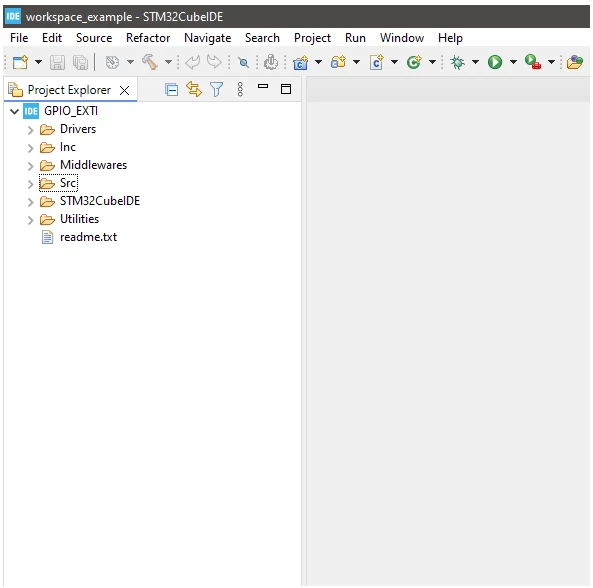
Task: Click the skip breakpoints icon
Action: click(x=244, y=62)
